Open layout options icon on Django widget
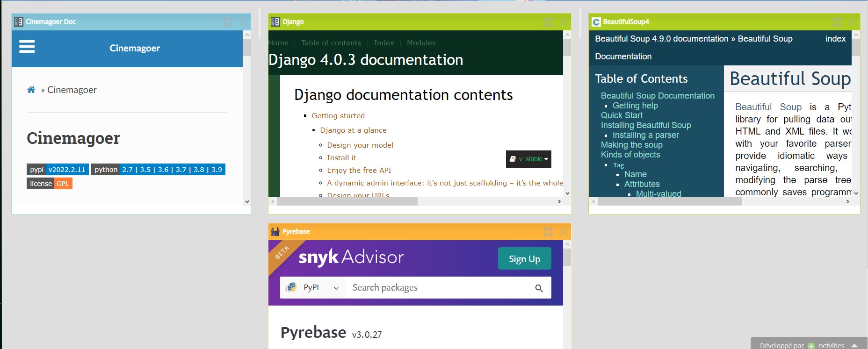868x349 pixels. click(x=549, y=22)
